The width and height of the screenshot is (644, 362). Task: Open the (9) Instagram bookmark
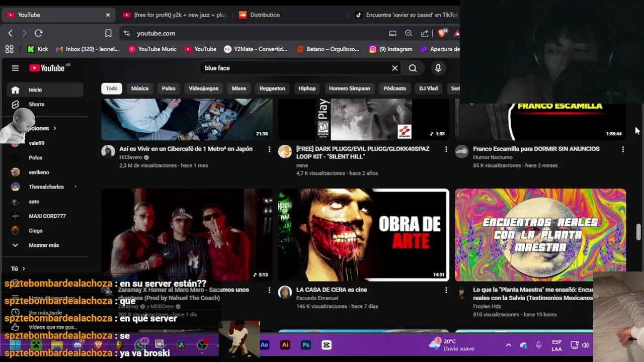click(x=391, y=49)
